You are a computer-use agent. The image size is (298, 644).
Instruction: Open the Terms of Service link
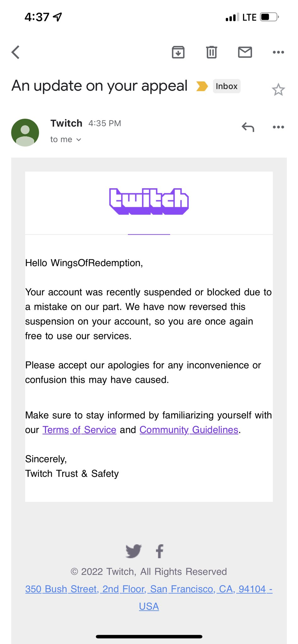click(79, 430)
